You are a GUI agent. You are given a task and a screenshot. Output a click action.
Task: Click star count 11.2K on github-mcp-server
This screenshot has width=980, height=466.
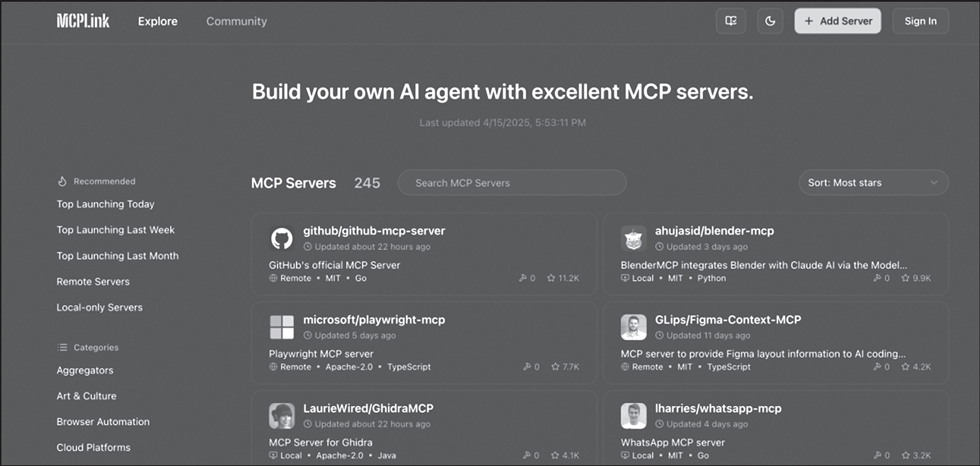click(563, 278)
